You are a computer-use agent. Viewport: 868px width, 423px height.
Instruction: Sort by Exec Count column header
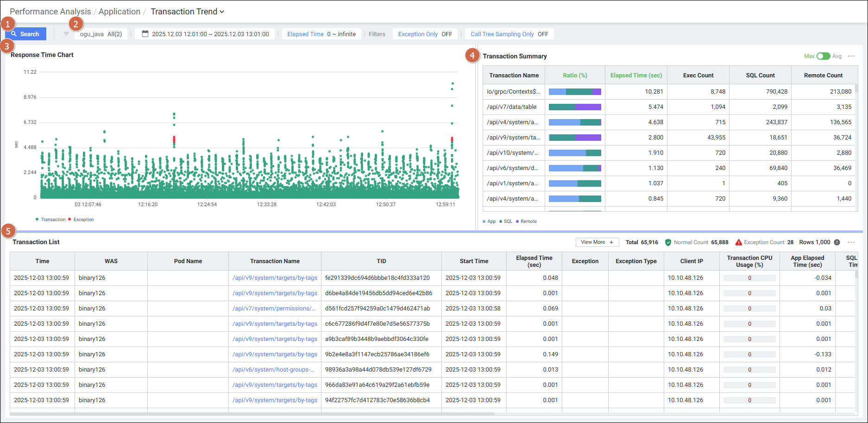(698, 75)
